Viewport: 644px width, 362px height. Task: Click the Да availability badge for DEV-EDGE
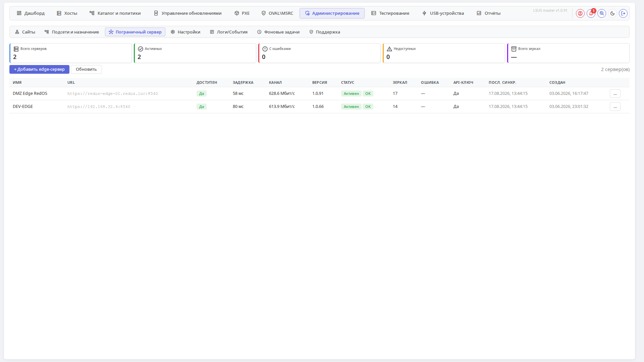tap(202, 107)
